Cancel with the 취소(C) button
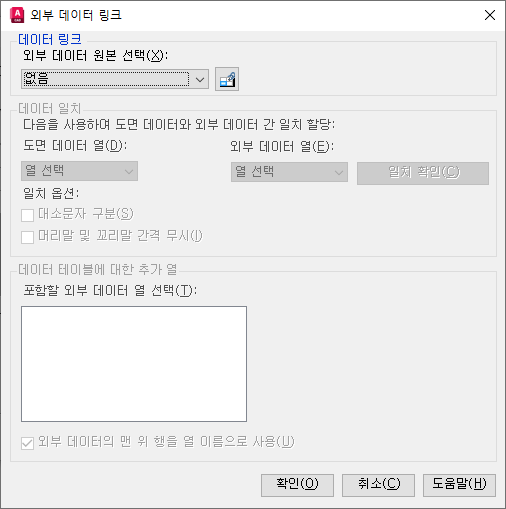506x509 pixels. point(378,485)
